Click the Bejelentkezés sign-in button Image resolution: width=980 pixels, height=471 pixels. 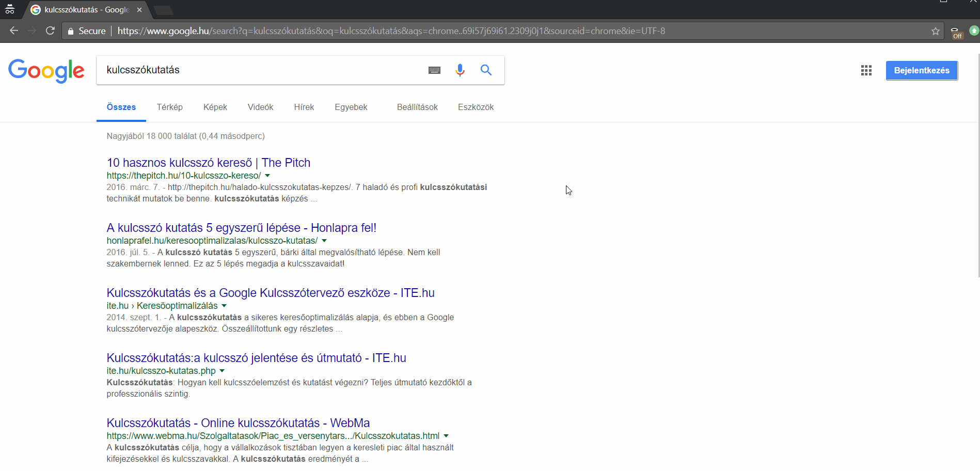922,70
